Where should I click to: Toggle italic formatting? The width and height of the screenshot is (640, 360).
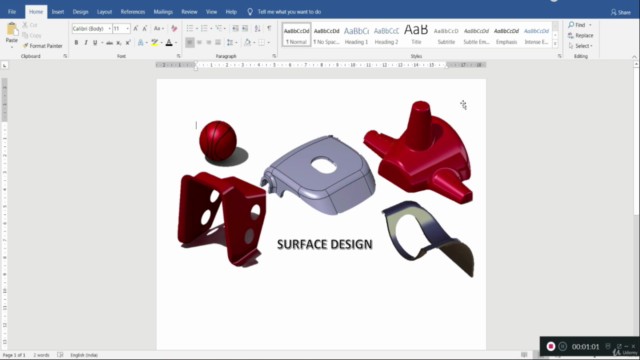(x=86, y=42)
